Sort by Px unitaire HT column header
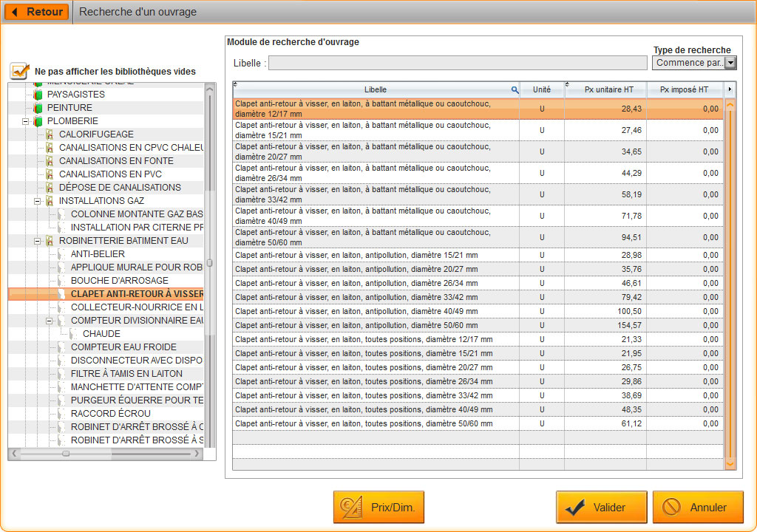Screen dimensions: 757x532 pos(609,89)
